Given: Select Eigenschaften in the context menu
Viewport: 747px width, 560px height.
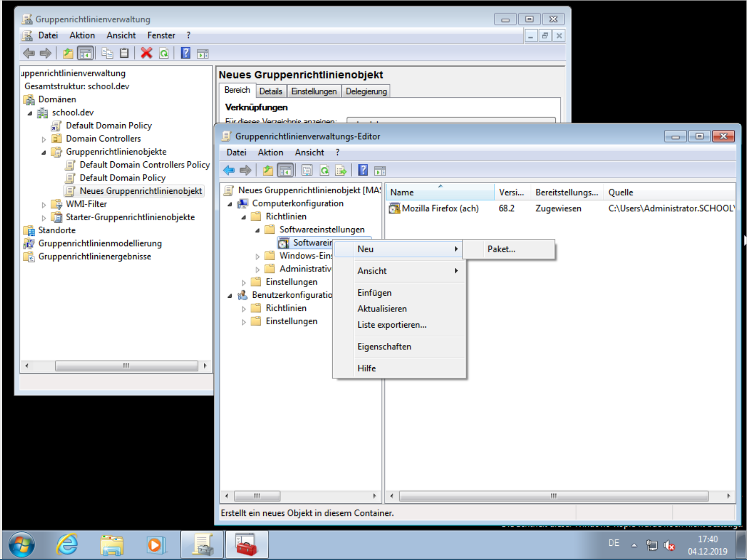Looking at the screenshot, I should 384,346.
